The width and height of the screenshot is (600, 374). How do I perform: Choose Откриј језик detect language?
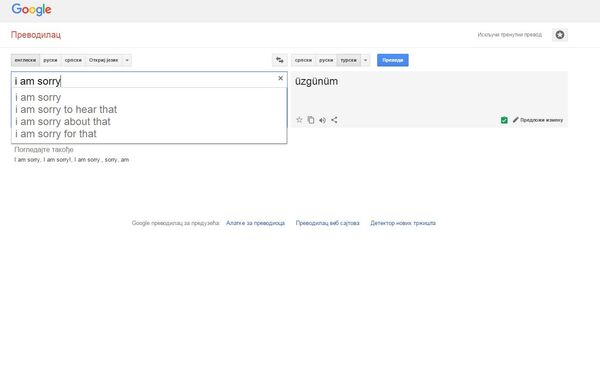pos(103,60)
